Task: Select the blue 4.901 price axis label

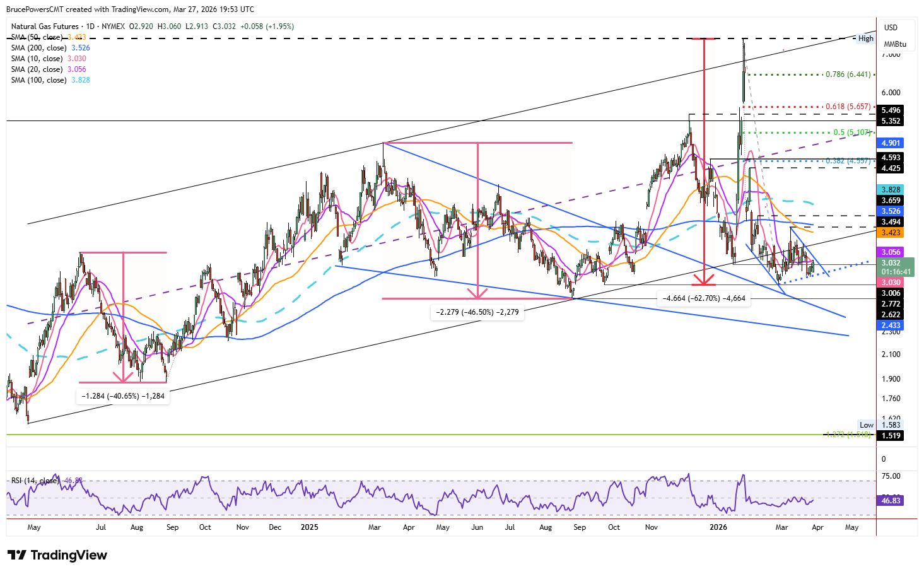Action: point(891,143)
